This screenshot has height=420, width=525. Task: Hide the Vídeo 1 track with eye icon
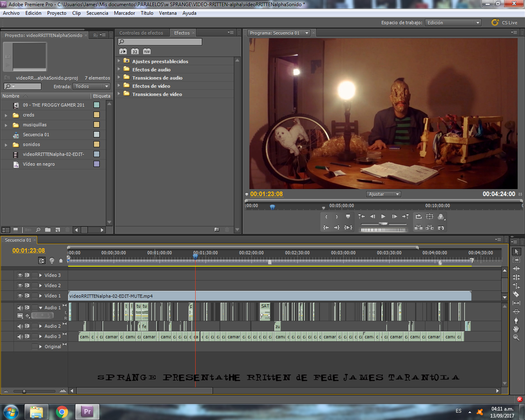pos(20,296)
